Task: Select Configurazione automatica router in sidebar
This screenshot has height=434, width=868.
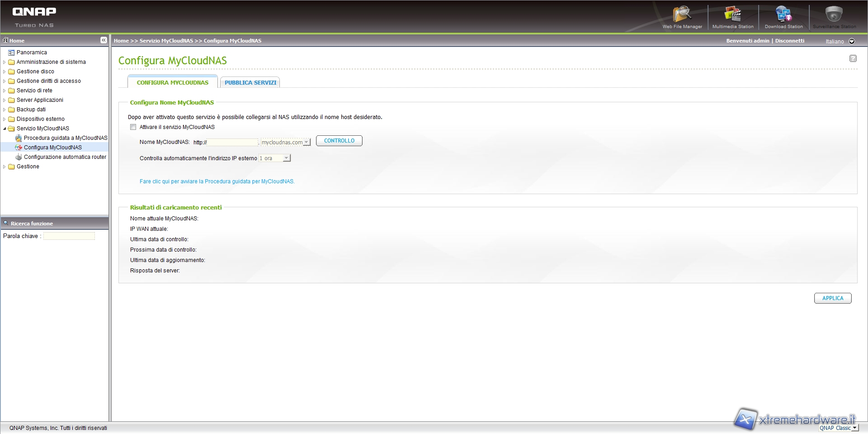Action: coord(65,157)
